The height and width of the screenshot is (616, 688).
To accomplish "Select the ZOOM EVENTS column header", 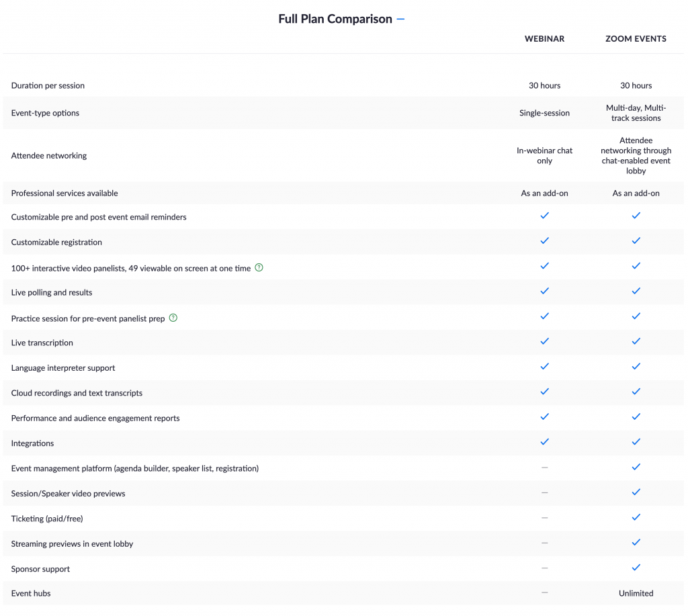I will click(x=636, y=39).
